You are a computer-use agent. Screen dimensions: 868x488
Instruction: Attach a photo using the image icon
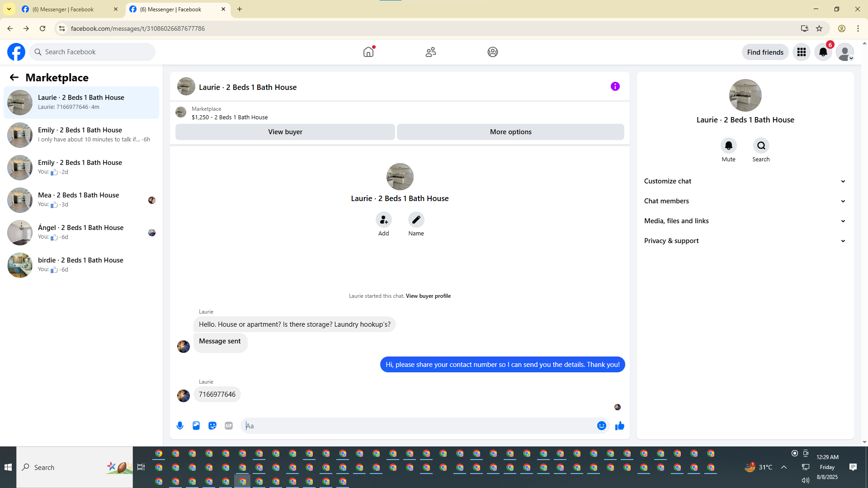tap(196, 426)
